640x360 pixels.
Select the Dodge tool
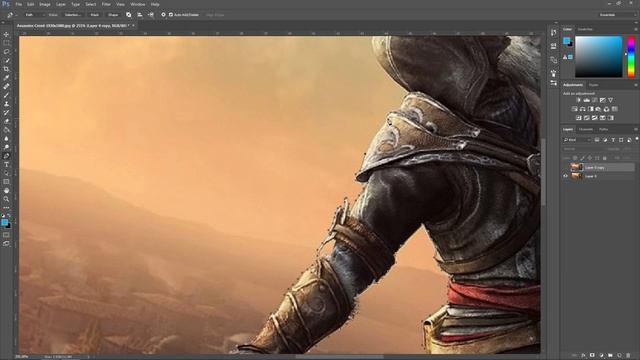(6, 147)
